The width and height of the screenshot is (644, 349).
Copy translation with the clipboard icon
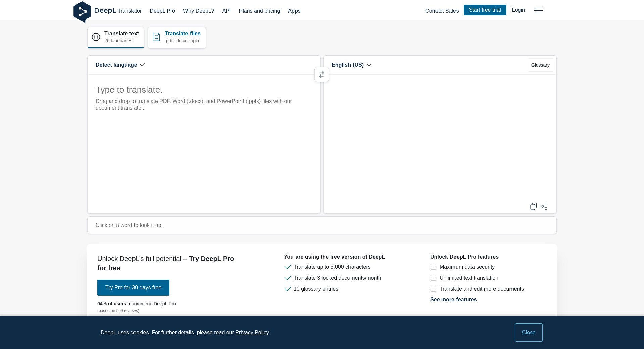(x=533, y=206)
